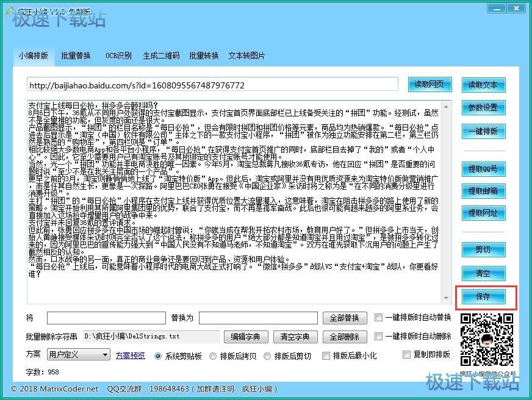Click the text area scroll up arrow
This screenshot has width=532, height=400.
coord(446,107)
